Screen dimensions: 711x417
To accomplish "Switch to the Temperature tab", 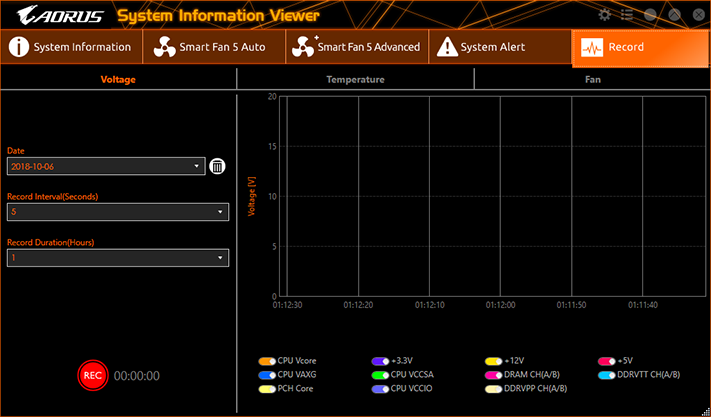I will 355,79.
